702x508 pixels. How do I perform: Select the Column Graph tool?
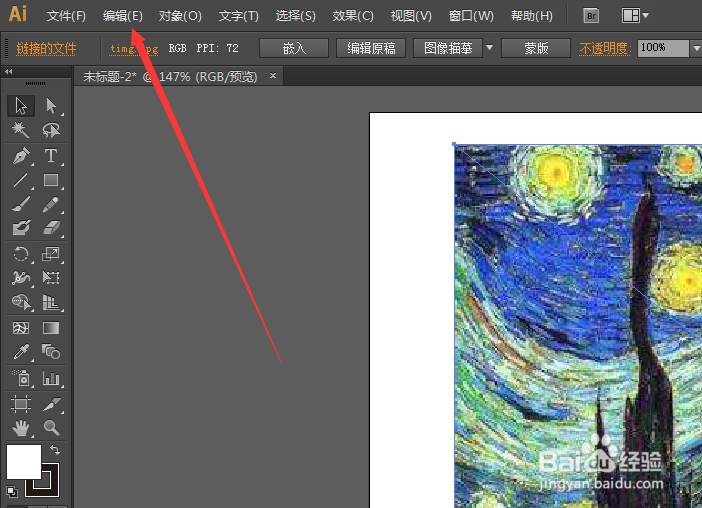pos(51,378)
